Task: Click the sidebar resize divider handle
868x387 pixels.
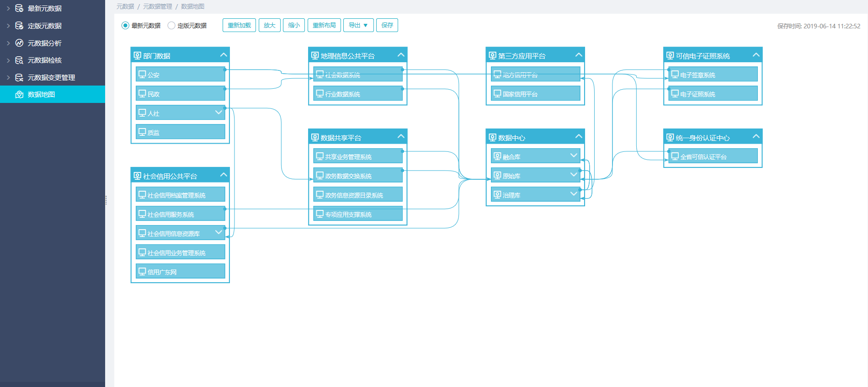Action: 106,200
